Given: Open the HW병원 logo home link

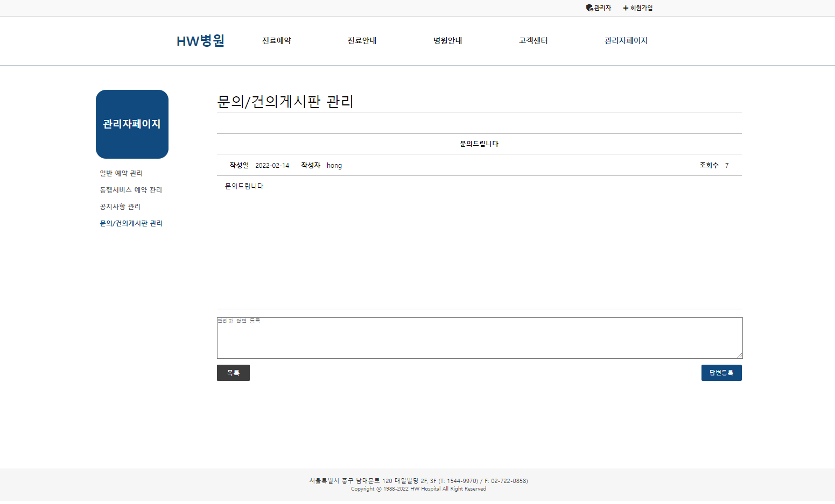Looking at the screenshot, I should pos(201,40).
